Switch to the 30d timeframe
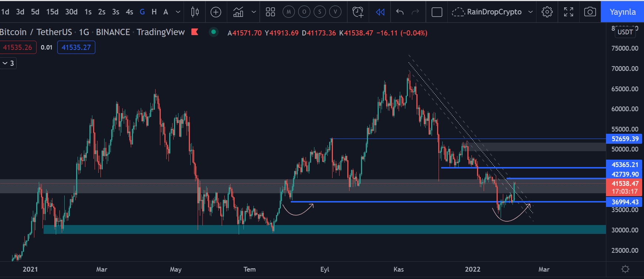 pos(71,12)
